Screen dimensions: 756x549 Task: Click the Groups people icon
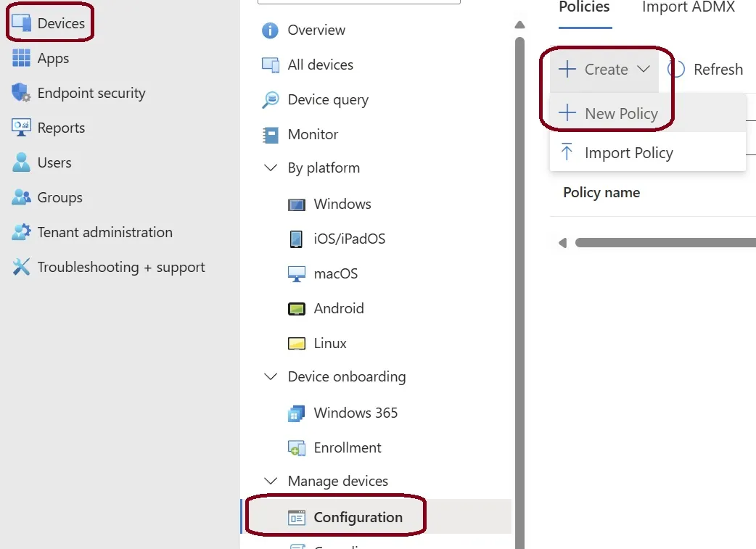point(21,197)
